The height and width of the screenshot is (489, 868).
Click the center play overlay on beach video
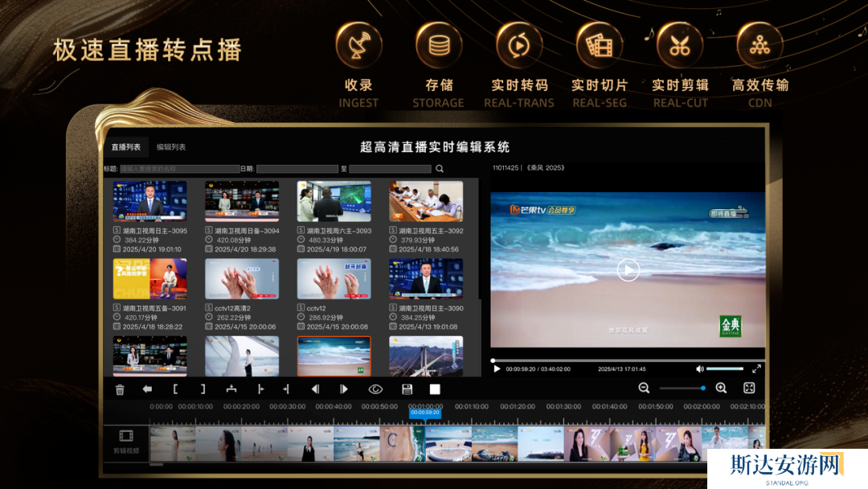[628, 270]
